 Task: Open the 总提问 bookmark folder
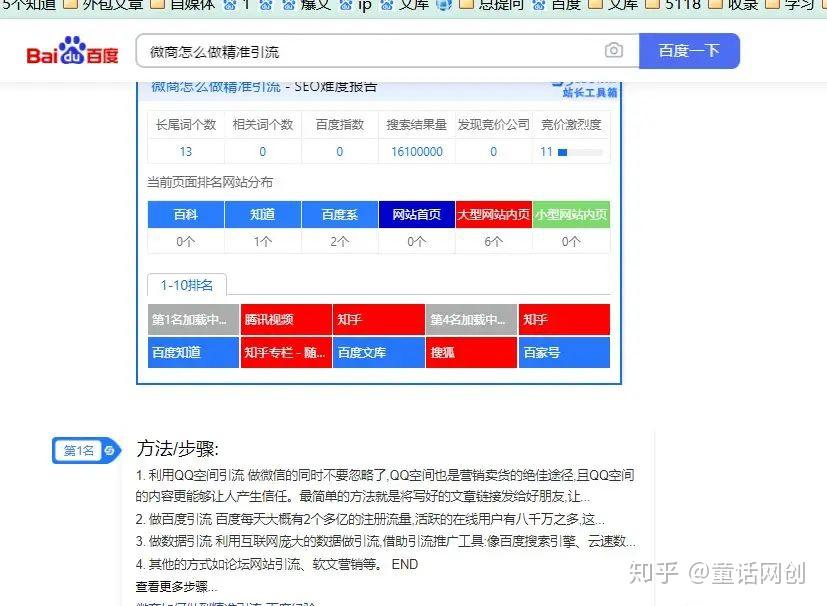point(492,5)
